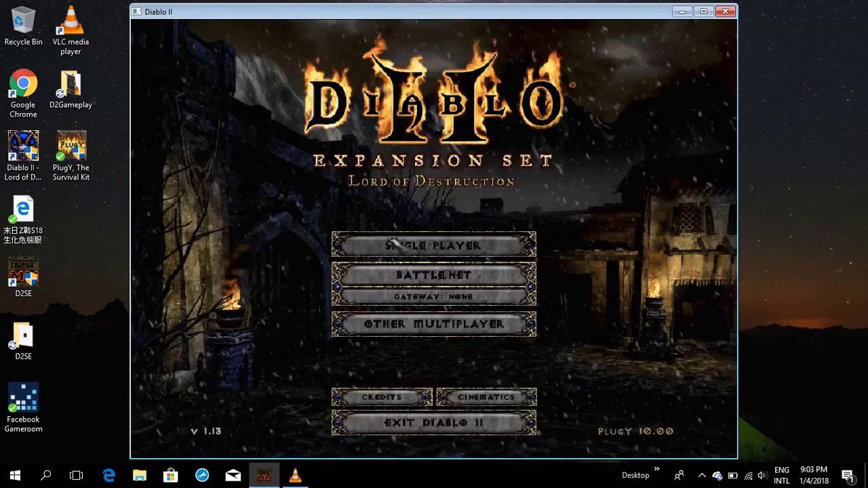
Task: Click the PlugY 10.00 version text
Action: [x=635, y=431]
